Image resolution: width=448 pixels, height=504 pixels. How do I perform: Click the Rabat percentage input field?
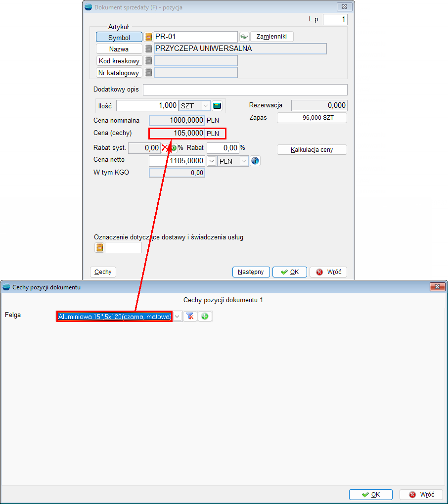(x=222, y=148)
